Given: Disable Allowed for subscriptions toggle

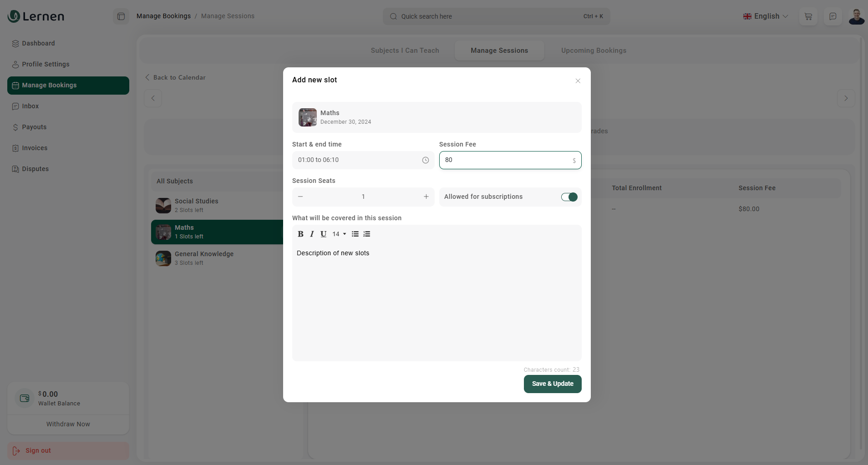Looking at the screenshot, I should [x=569, y=197].
